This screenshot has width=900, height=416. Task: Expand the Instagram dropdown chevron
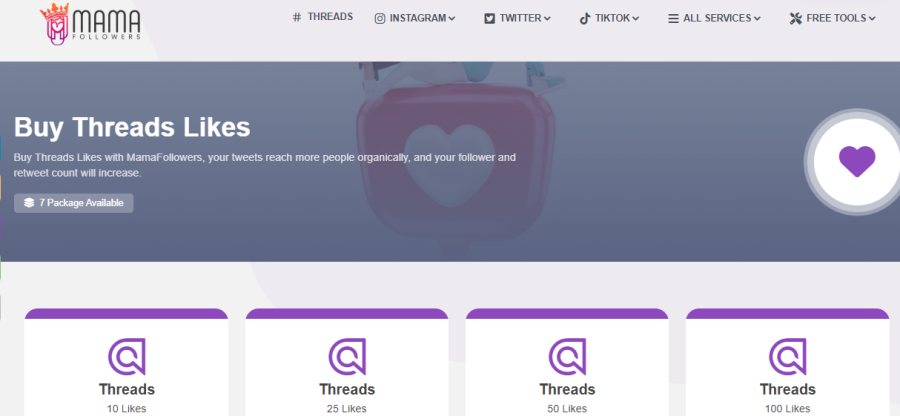tap(452, 19)
